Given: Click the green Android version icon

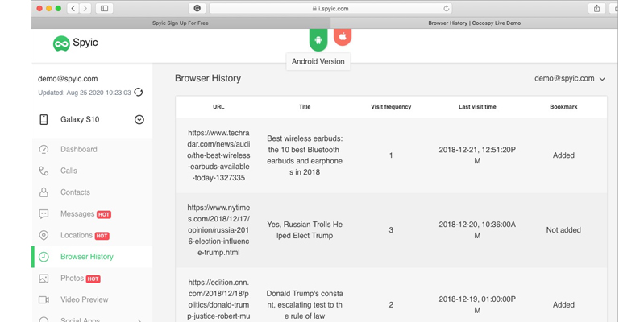Looking at the screenshot, I should click(318, 39).
